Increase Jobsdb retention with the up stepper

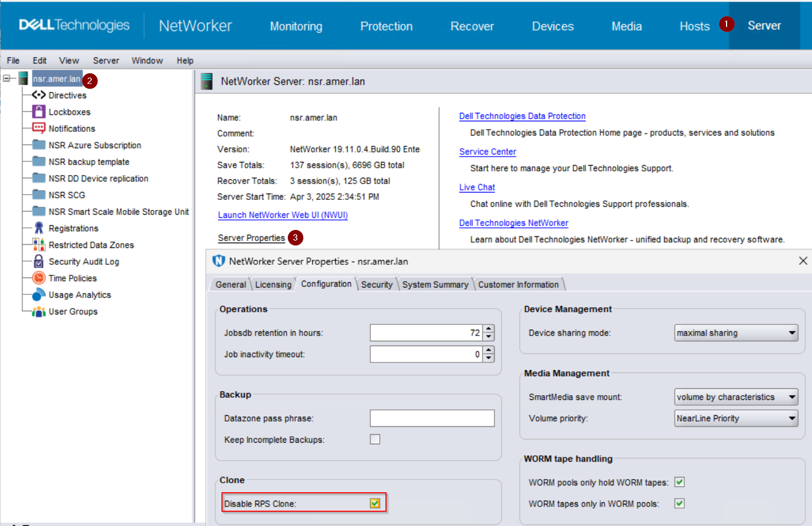pyautogui.click(x=489, y=329)
